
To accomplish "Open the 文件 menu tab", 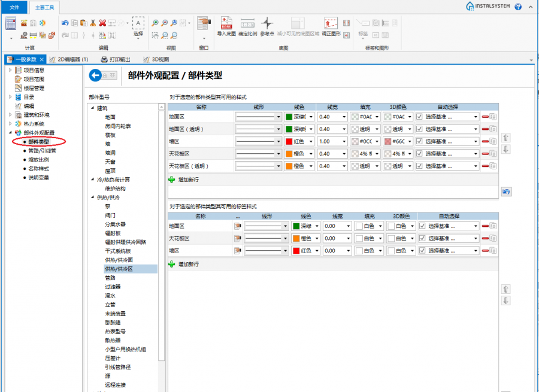I will (x=14, y=7).
